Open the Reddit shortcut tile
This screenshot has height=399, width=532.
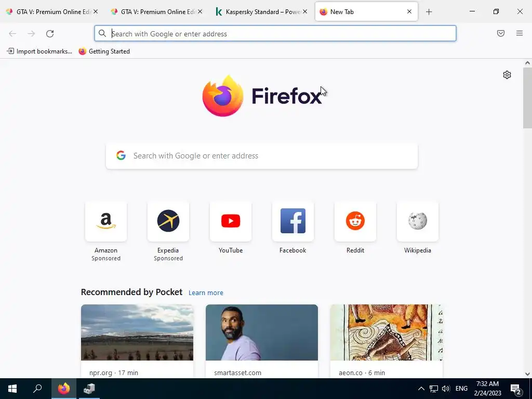[x=355, y=221]
